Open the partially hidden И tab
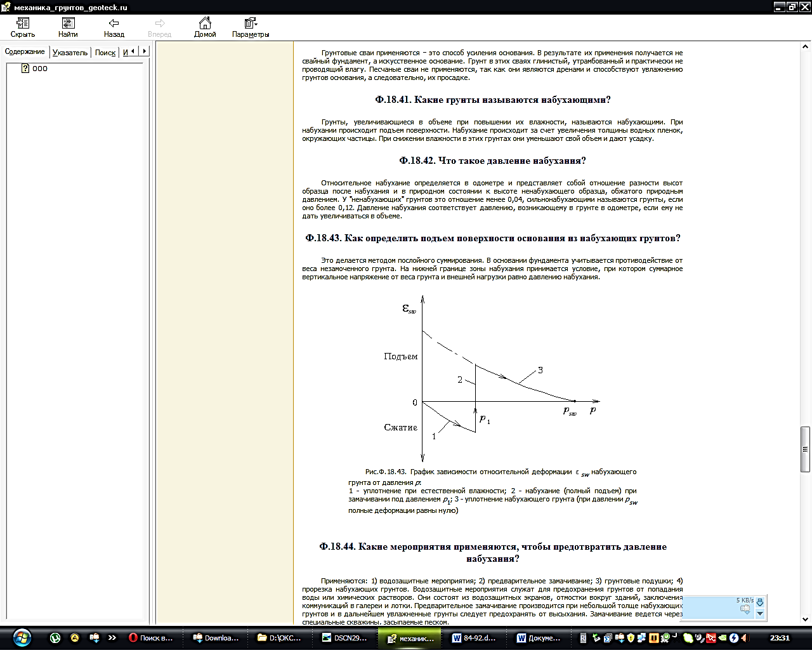This screenshot has height=650, width=812. 125,53
